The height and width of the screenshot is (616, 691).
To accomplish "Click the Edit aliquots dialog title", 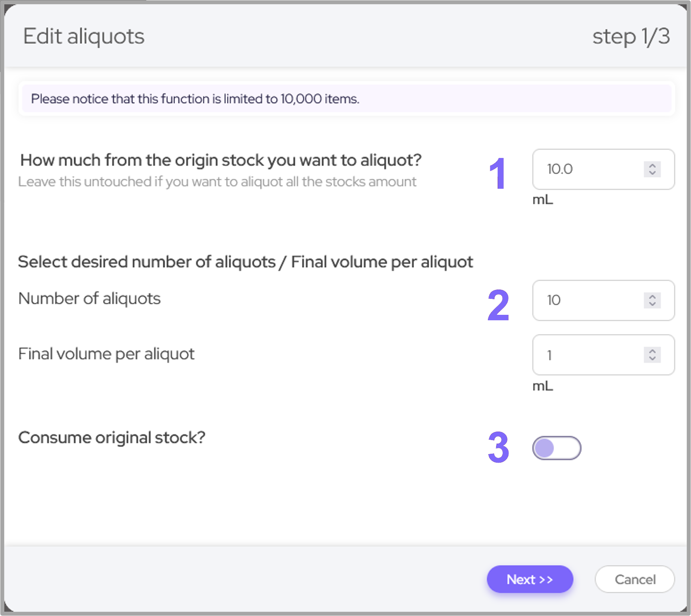I will coord(84,37).
